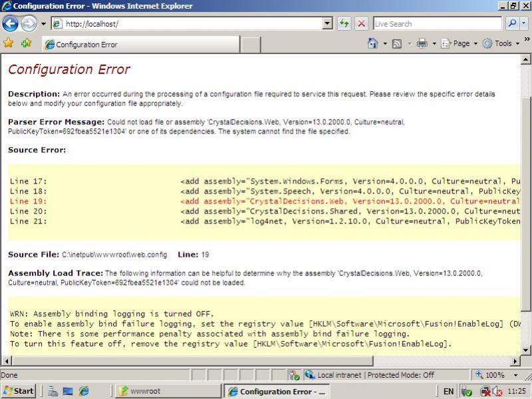This screenshot has height=399, width=532.
Task: Expand the feeds dropdown arrow
Action: click(x=410, y=43)
